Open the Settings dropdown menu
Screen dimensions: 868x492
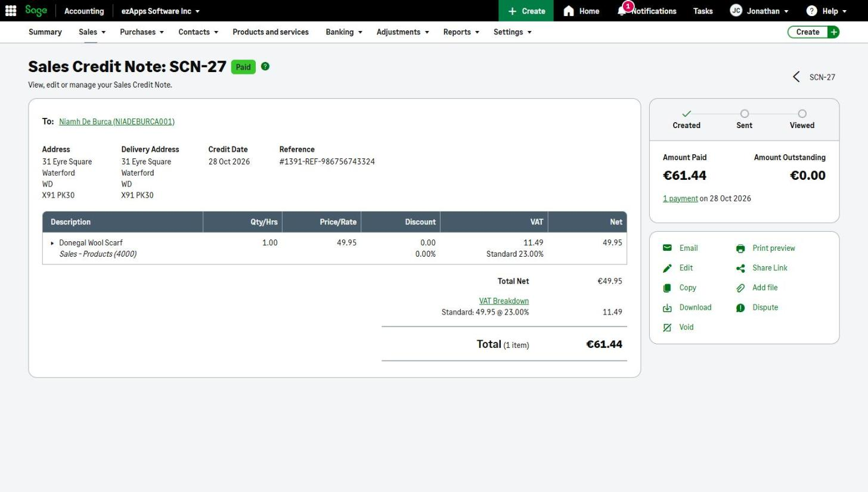(x=513, y=32)
